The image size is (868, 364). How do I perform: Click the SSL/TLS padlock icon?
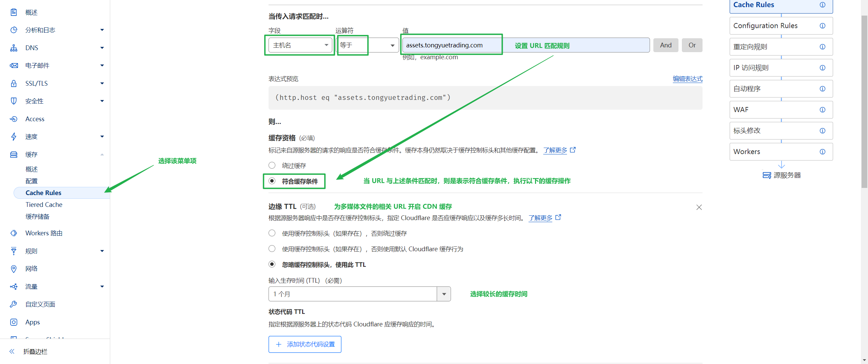(14, 83)
